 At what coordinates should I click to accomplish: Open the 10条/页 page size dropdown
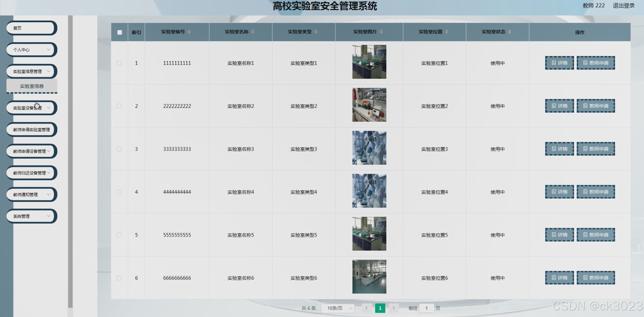[x=338, y=308]
